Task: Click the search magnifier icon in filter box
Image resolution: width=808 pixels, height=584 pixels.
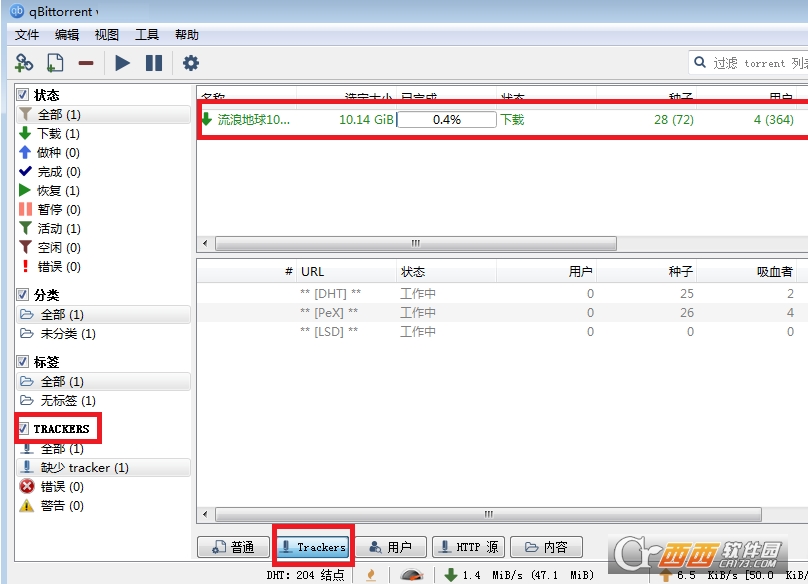Action: [x=700, y=62]
